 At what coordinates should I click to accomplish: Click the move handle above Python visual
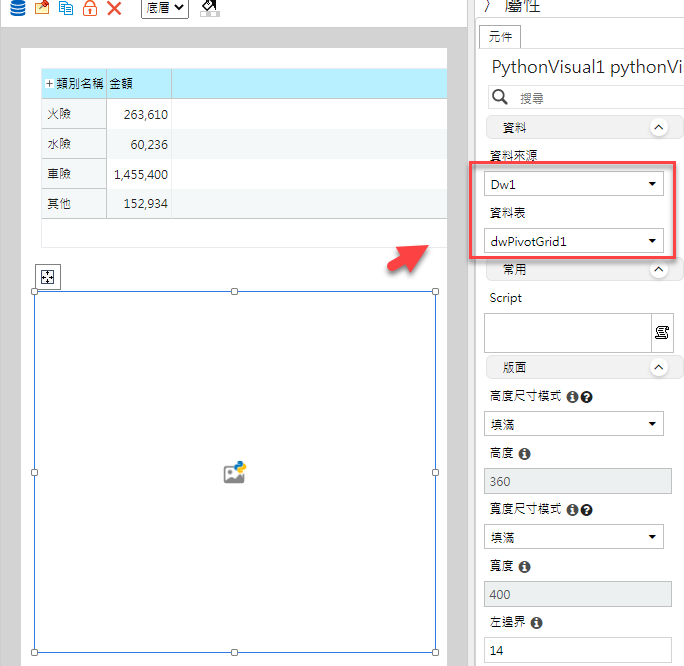coord(48,277)
